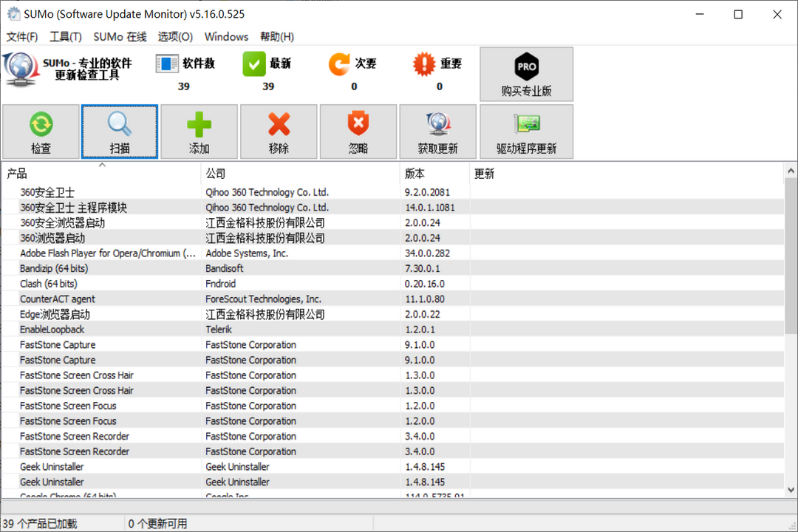Click the green plus 添加 icon
Screen dimensions: 798x532
(199, 124)
